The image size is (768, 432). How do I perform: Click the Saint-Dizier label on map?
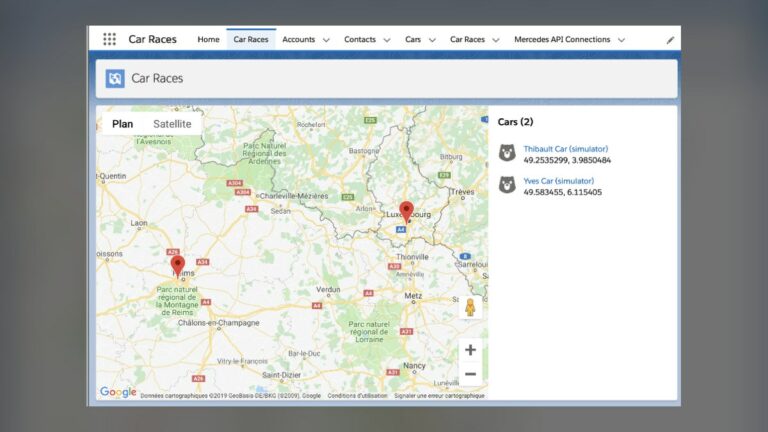pyautogui.click(x=281, y=375)
